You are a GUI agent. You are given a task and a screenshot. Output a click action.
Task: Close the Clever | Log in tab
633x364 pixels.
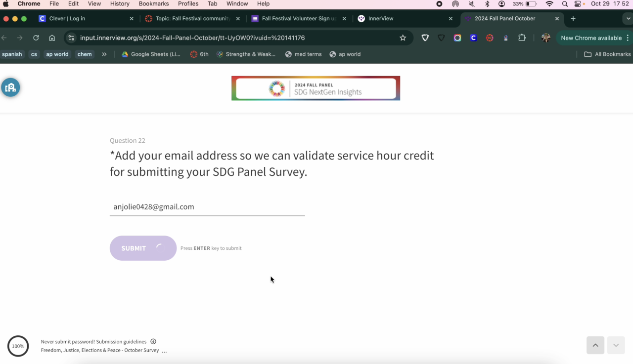coord(132,18)
